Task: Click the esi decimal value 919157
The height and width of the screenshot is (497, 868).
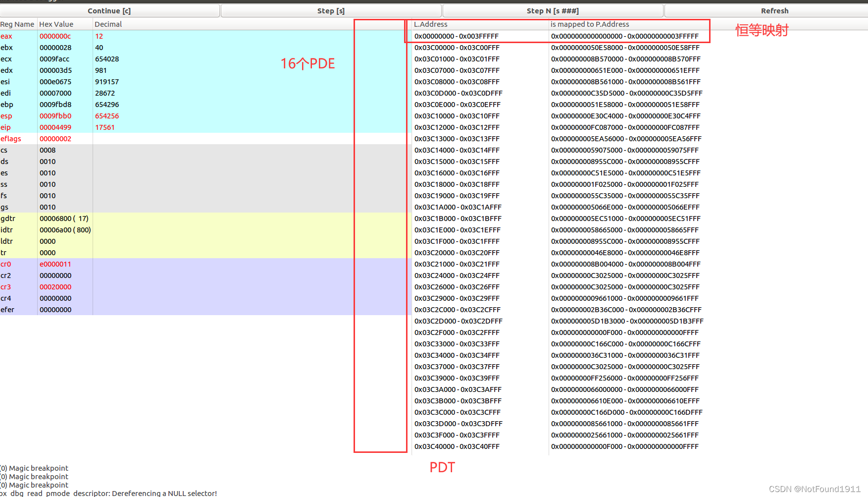Action: pos(107,82)
